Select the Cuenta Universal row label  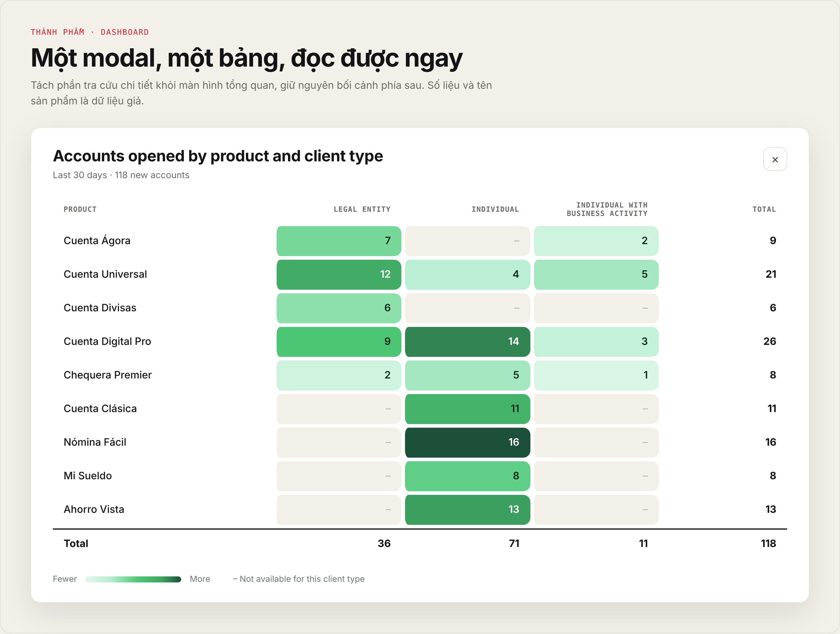[105, 274]
